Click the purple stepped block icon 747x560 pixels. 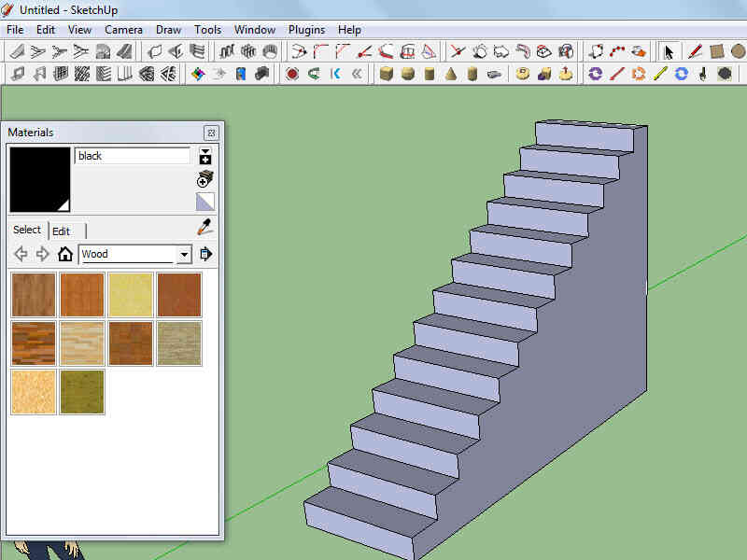(544, 74)
